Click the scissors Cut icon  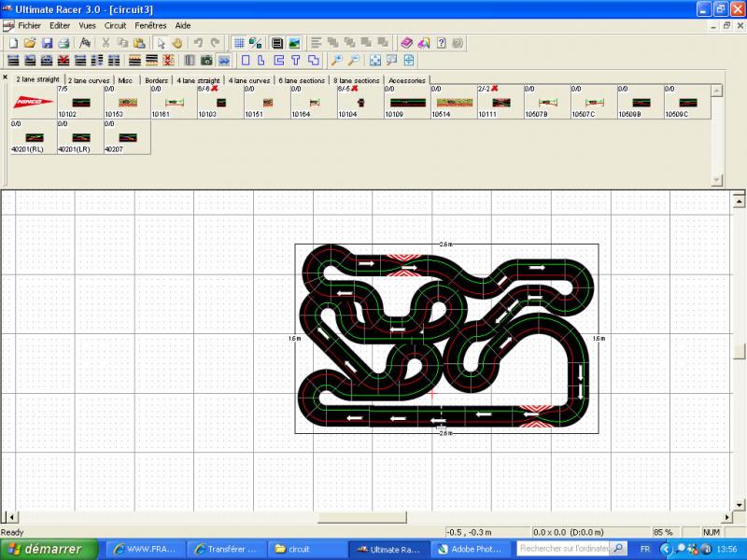point(106,43)
